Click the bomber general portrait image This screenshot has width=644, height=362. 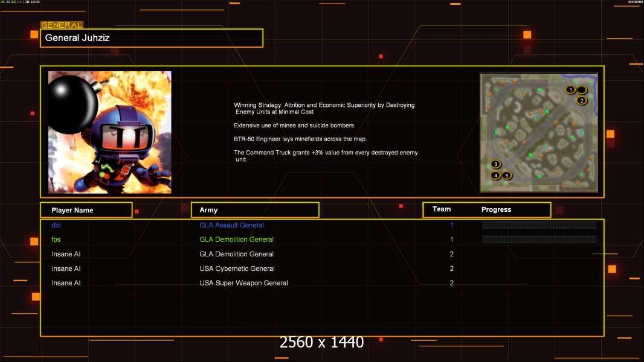click(x=110, y=132)
